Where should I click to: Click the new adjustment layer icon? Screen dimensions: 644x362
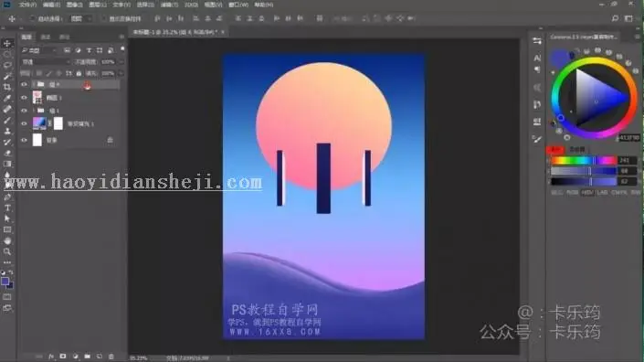point(75,357)
